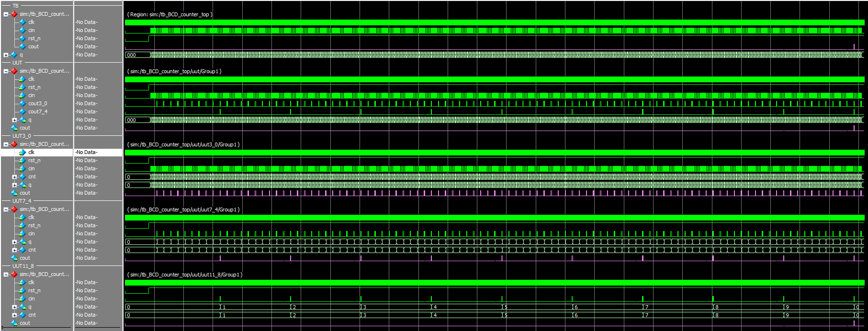Click the cout output icon in the UUT3_0 group

pos(14,193)
